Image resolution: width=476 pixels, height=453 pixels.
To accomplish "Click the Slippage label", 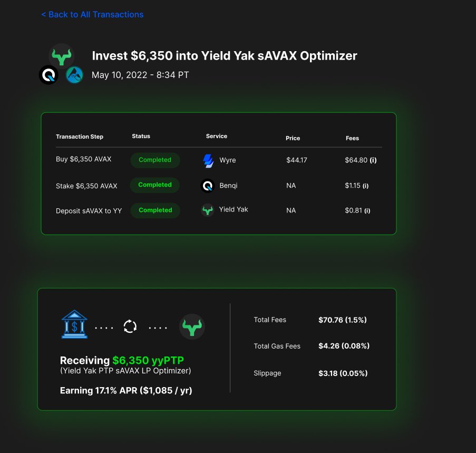I will click(267, 373).
